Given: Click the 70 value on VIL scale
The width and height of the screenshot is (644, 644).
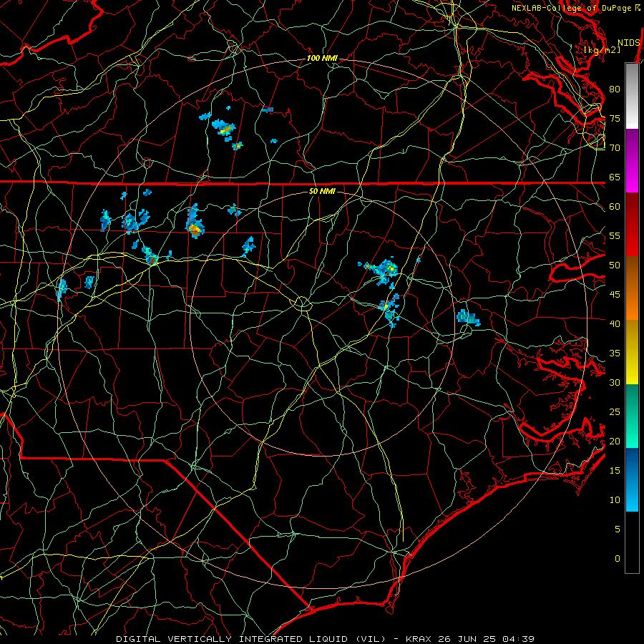Looking at the screenshot, I should [615, 148].
